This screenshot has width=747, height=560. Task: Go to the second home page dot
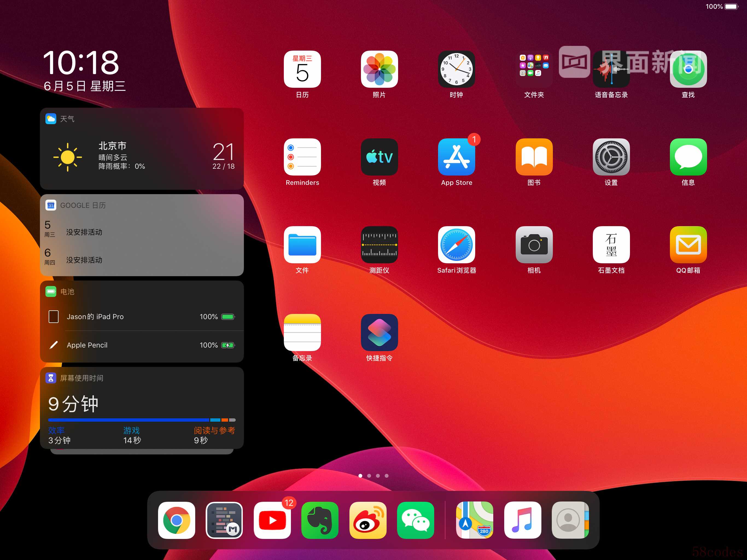click(x=369, y=476)
